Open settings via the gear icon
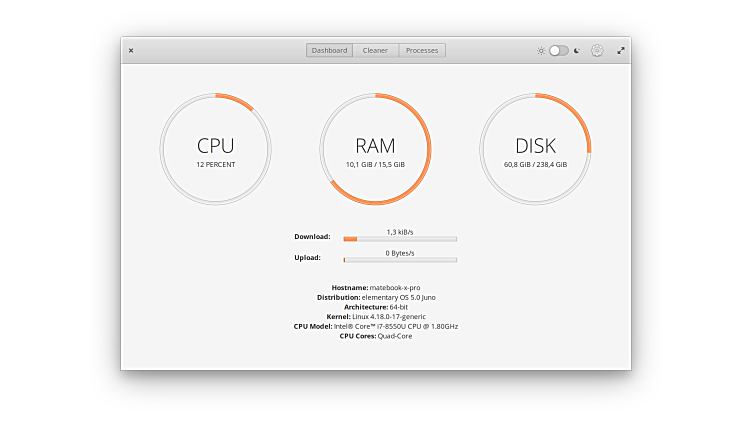 597,51
